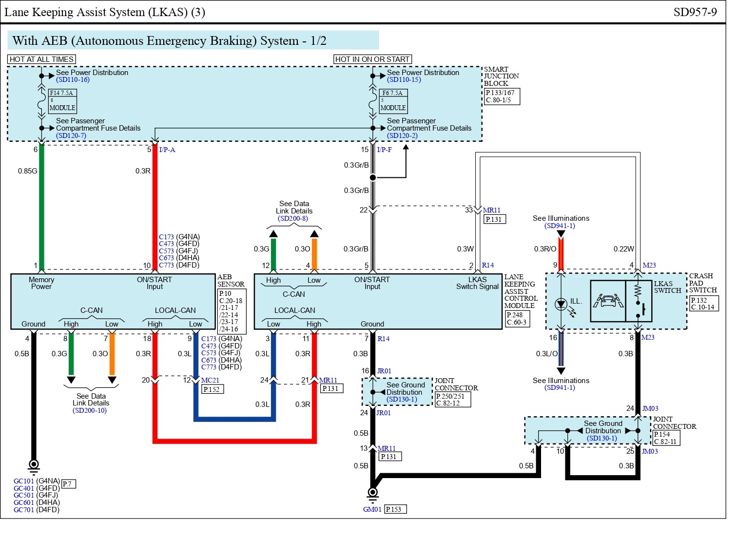Screen dimensions: 756x558
Task: Click the 0.22W wire label
Action: pyautogui.click(x=623, y=249)
